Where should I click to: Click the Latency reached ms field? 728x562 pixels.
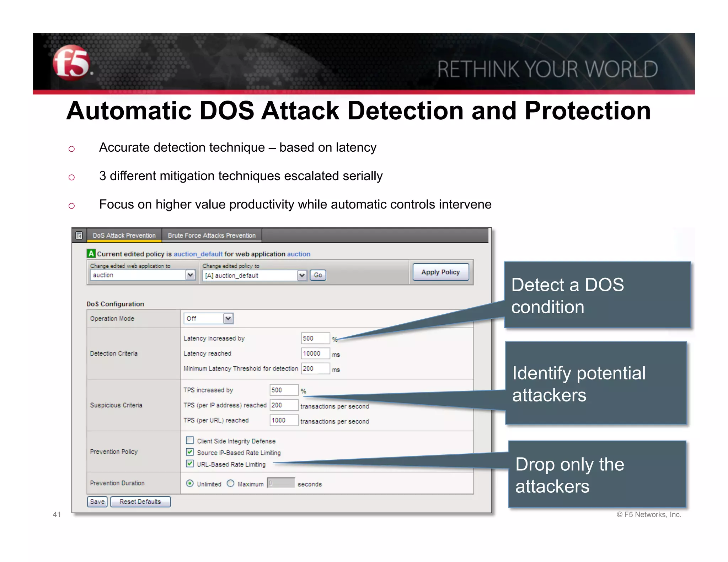[315, 353]
